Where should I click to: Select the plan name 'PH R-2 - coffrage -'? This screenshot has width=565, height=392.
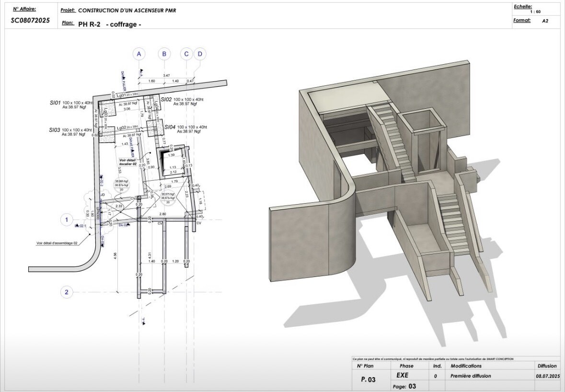click(x=110, y=24)
